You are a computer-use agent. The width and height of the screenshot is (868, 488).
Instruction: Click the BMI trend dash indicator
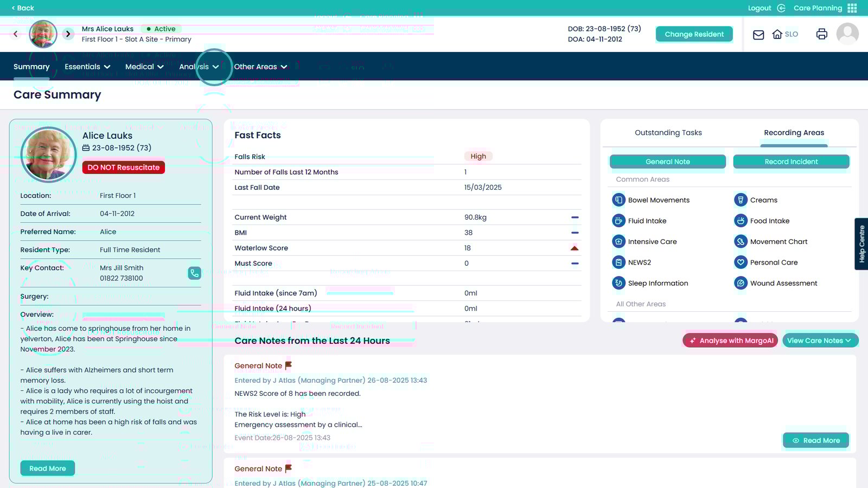[575, 233]
